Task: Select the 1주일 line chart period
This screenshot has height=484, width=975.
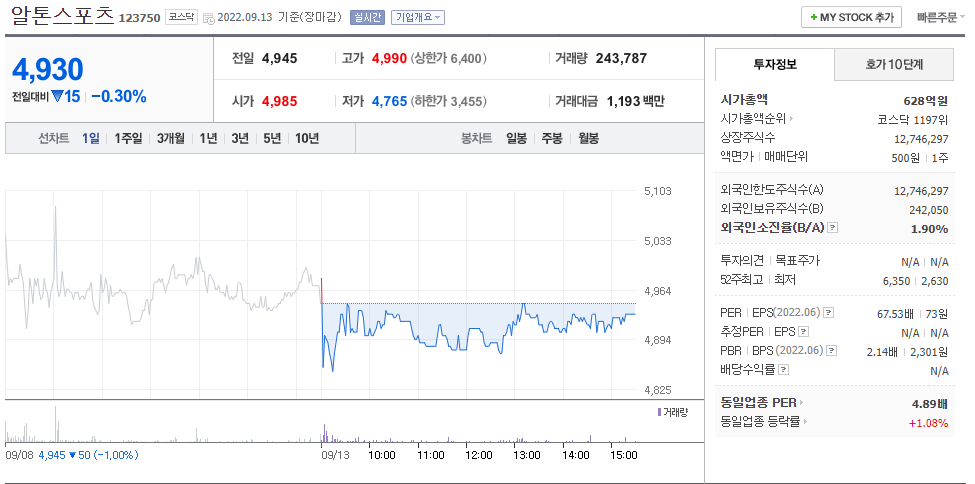Action: coord(128,138)
